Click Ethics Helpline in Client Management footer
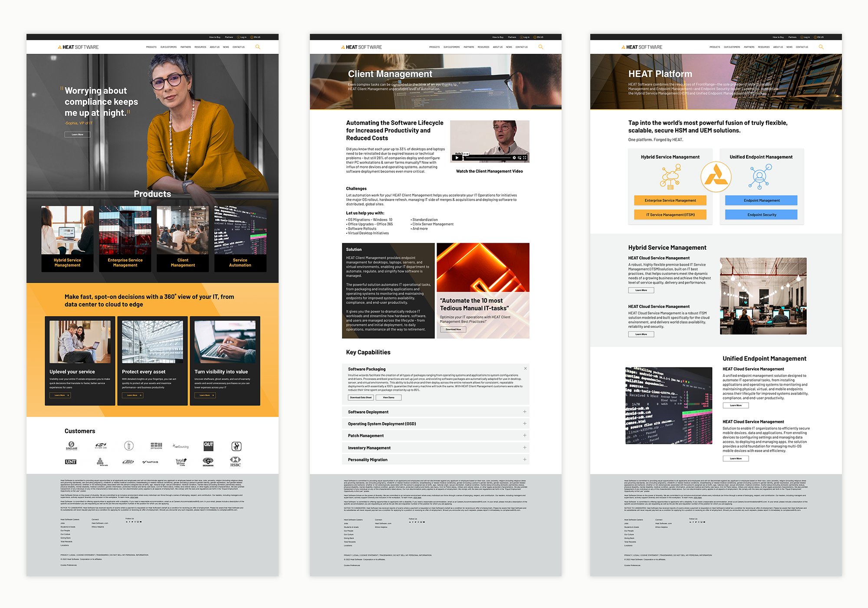This screenshot has width=868, height=608. coord(381,527)
